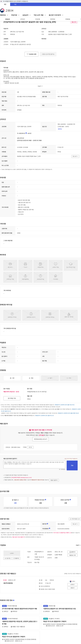Open the 고용24 home logo
Viewport: 81px width, 644px height.
coord(7,10)
